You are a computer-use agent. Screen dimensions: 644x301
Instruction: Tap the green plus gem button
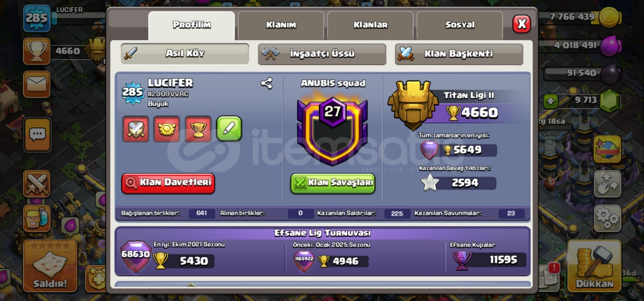point(550,101)
